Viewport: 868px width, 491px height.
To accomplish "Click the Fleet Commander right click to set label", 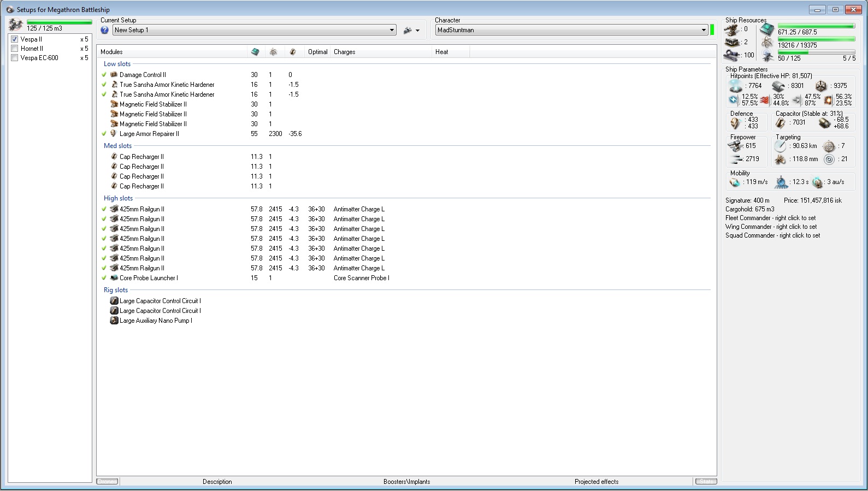I will (771, 218).
